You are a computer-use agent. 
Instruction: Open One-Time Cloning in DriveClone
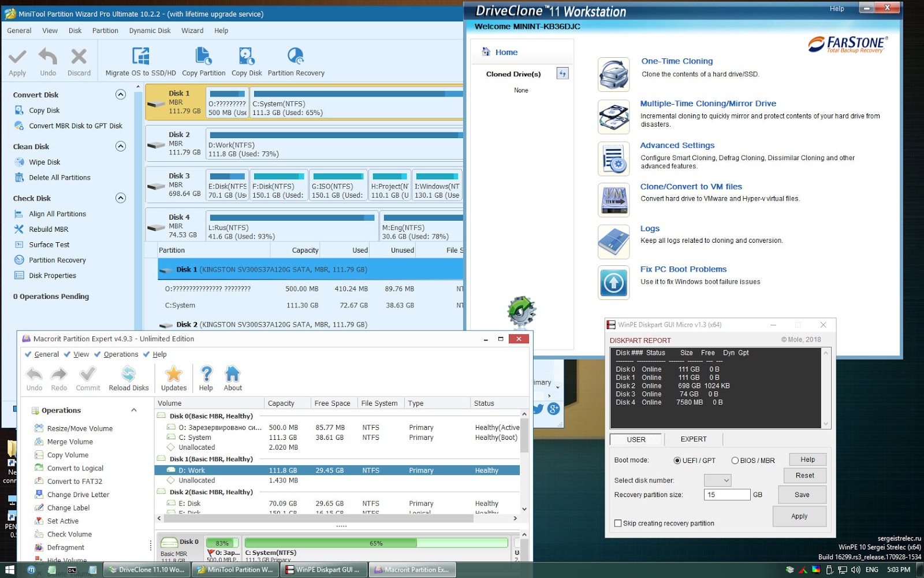pyautogui.click(x=676, y=61)
